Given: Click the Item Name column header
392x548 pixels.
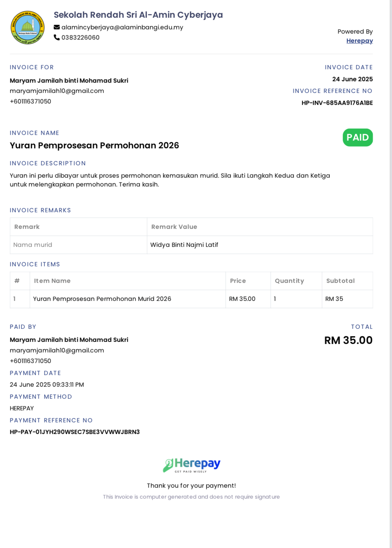Looking at the screenshot, I should pyautogui.click(x=52, y=281).
